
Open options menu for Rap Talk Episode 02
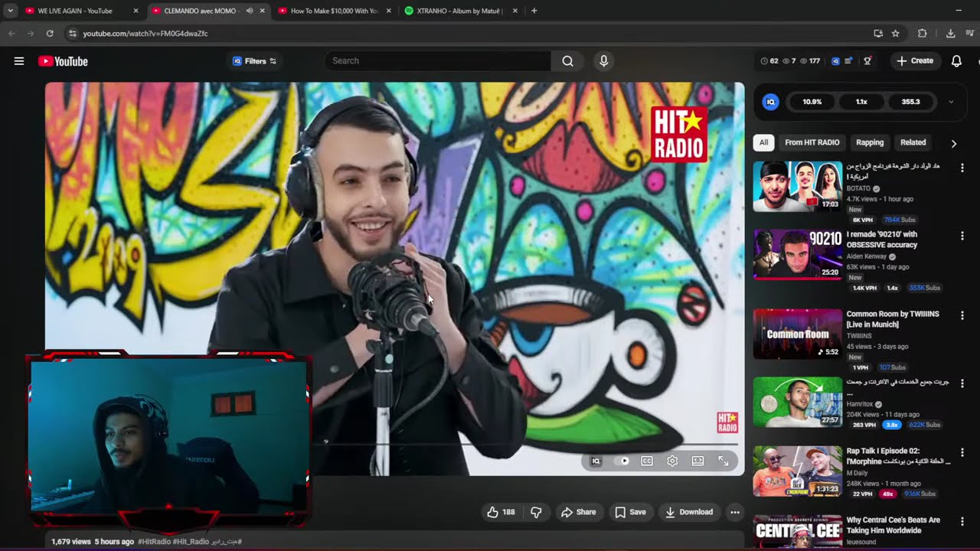click(962, 453)
